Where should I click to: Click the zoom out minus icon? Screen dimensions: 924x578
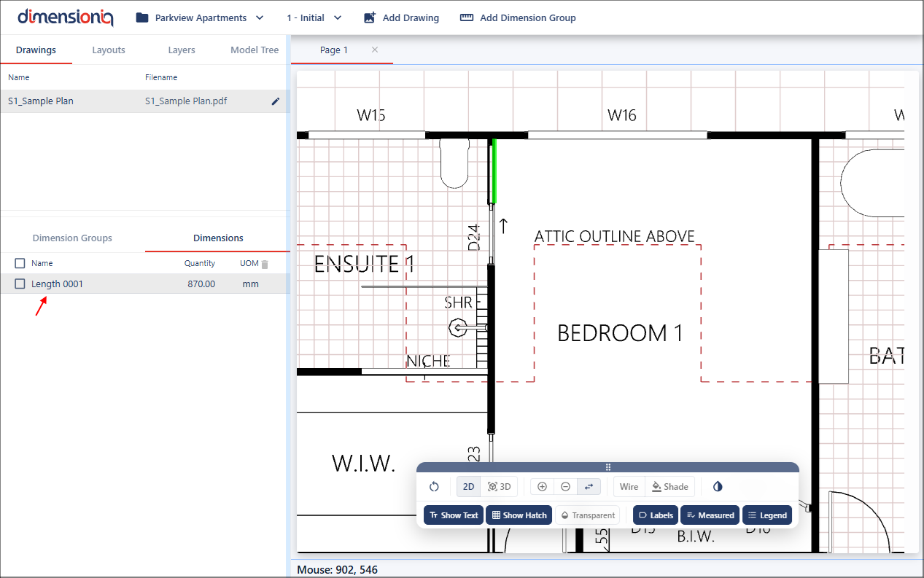(x=565, y=487)
